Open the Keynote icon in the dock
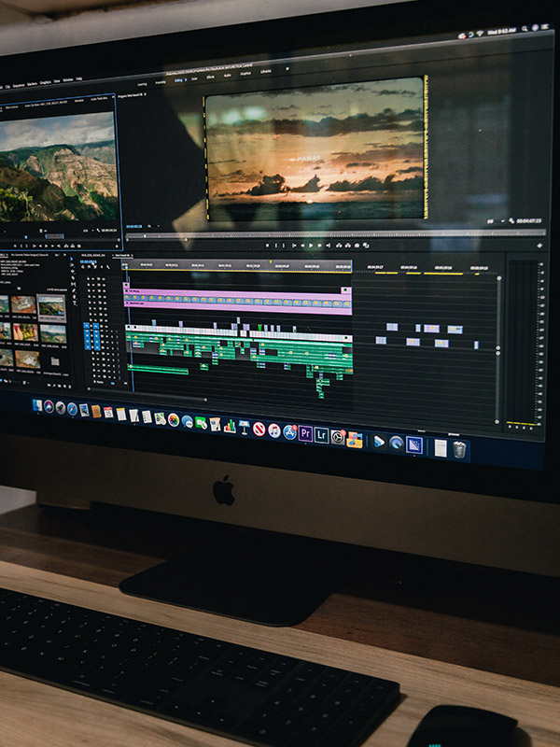The image size is (560, 747). click(244, 427)
